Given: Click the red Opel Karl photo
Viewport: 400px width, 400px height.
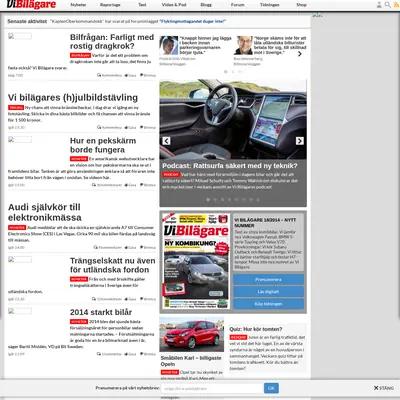Looking at the screenshot, I should 192,334.
